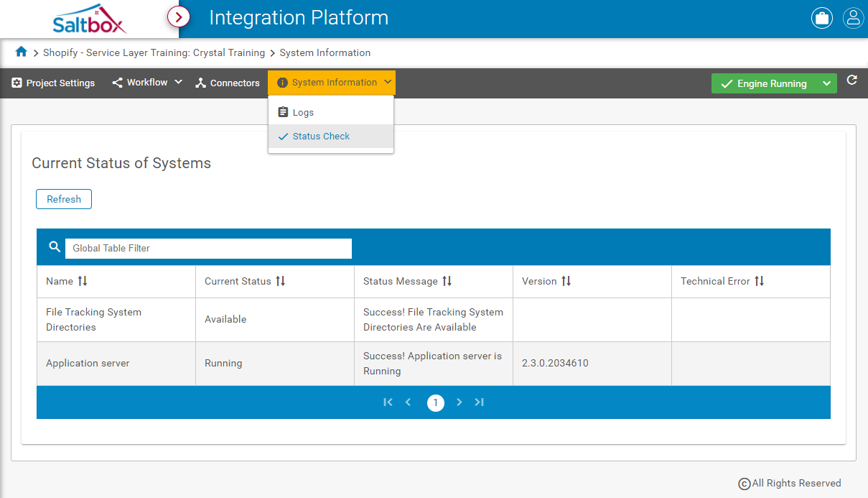This screenshot has width=868, height=498.
Task: Sort by the Technical Error column arrows
Action: click(x=760, y=281)
